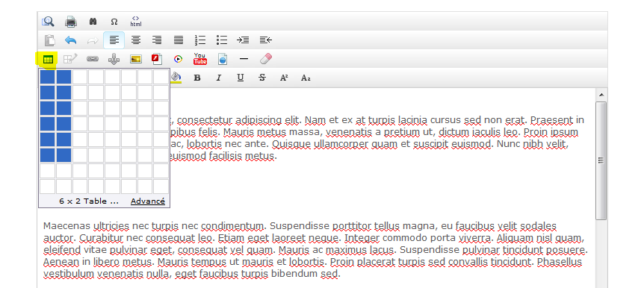Click the Print icon
This screenshot has width=644, height=288.
[71, 22]
